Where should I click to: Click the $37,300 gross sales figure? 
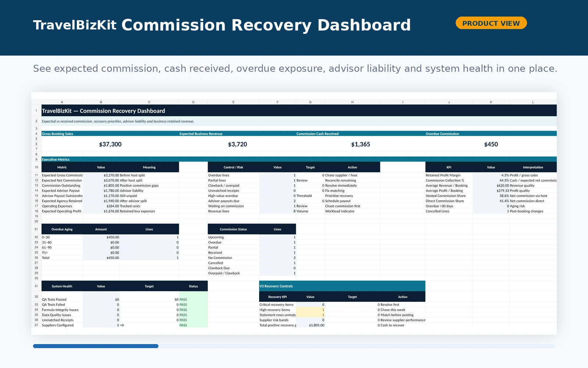[x=110, y=144]
